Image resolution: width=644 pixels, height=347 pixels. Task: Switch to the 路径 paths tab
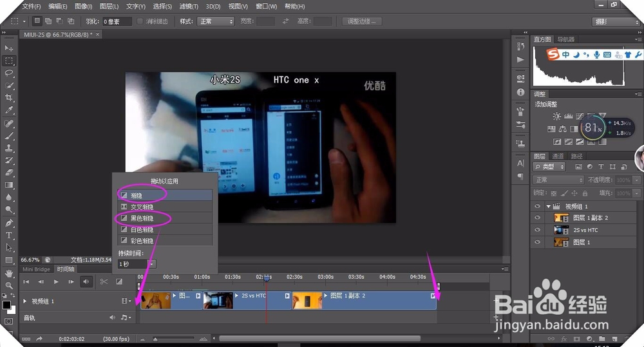pyautogui.click(x=576, y=156)
